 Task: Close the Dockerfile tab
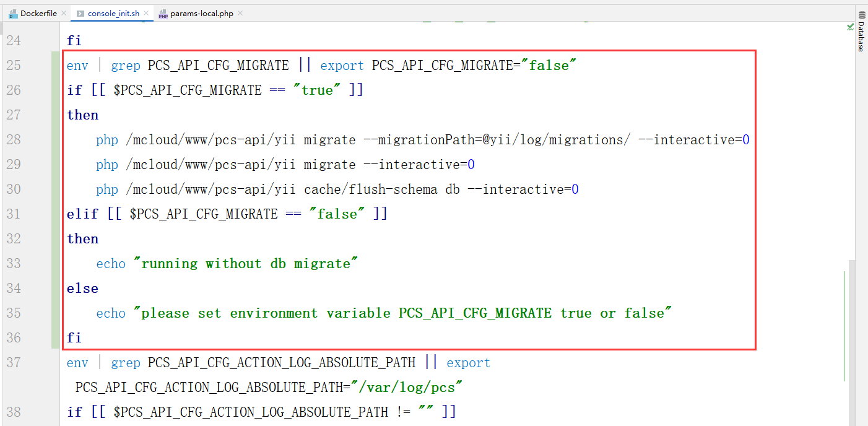[64, 13]
